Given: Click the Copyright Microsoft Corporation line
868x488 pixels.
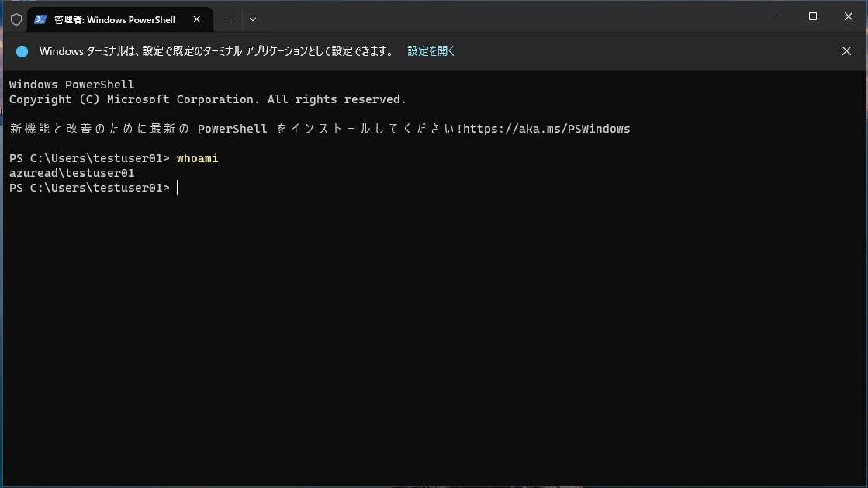Looking at the screenshot, I should tap(207, 99).
